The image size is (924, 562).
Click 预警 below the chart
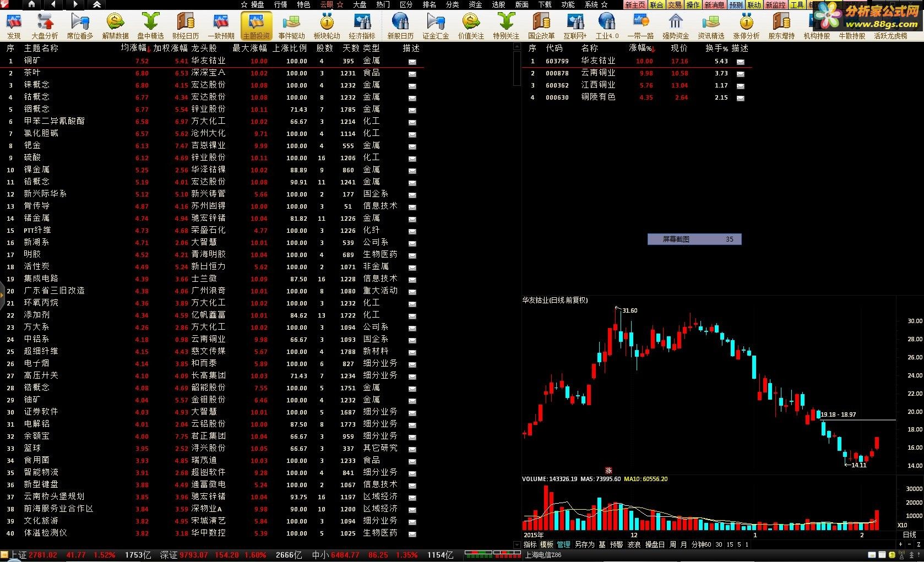coord(616,544)
